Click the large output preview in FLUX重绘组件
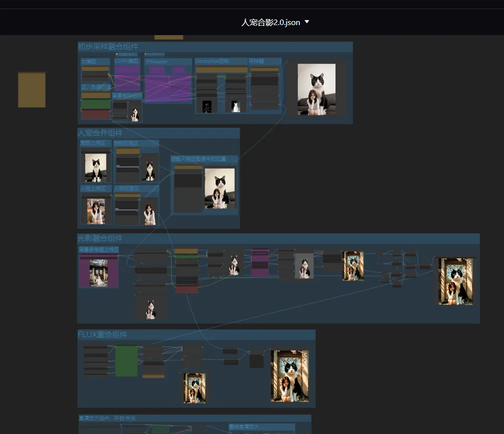Image resolution: width=504 pixels, height=434 pixels. 289,376
